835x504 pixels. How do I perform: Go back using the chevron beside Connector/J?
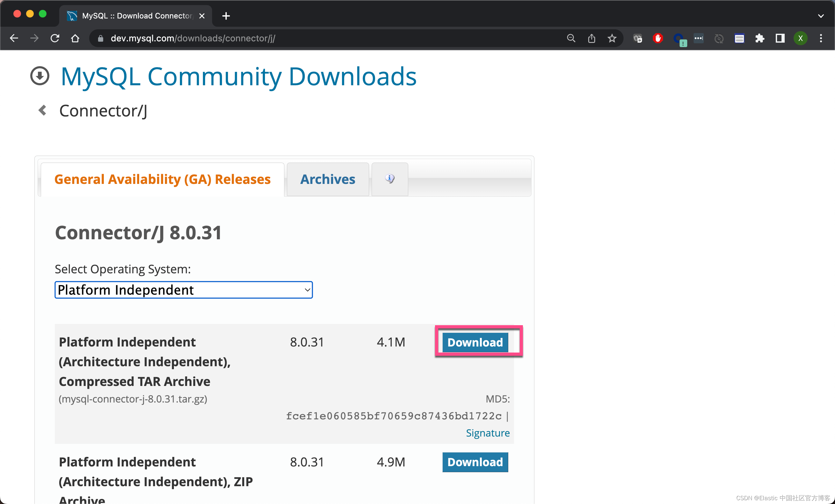tap(42, 110)
